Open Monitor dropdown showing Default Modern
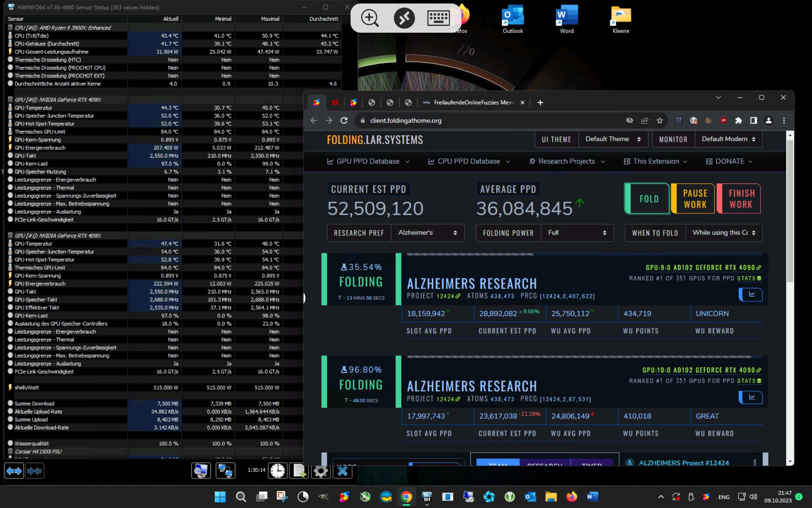Image resolution: width=812 pixels, height=508 pixels. tap(729, 139)
